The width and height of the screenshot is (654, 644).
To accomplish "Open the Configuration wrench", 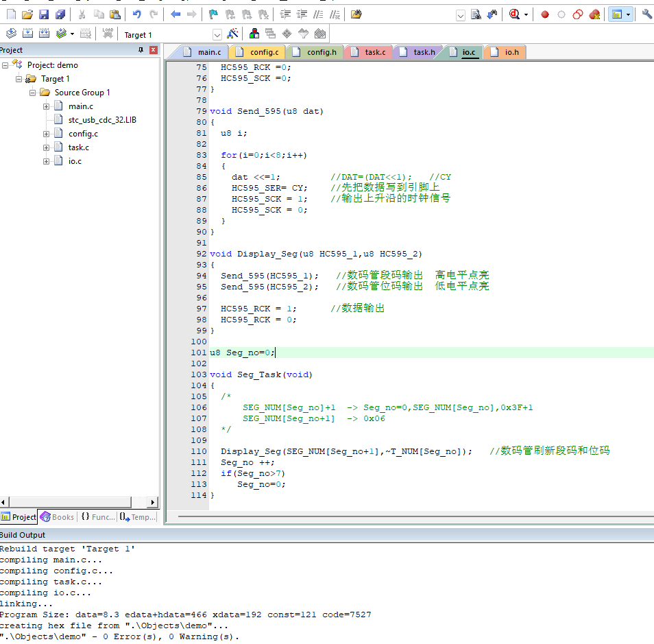I will tap(647, 14).
